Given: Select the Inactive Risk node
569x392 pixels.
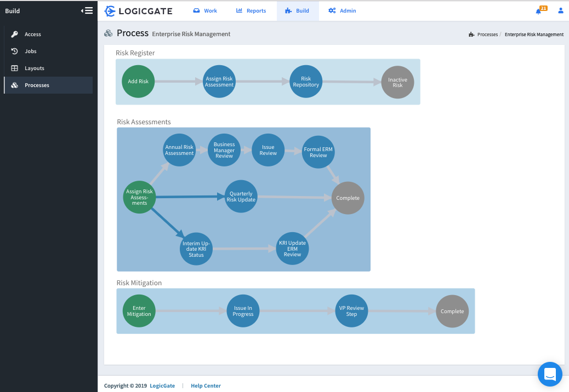Looking at the screenshot, I should point(397,81).
